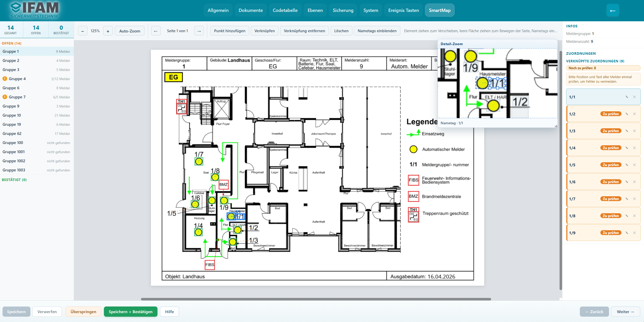
Task: Remove the 1/3 assignment with X
Action: click(x=634, y=131)
